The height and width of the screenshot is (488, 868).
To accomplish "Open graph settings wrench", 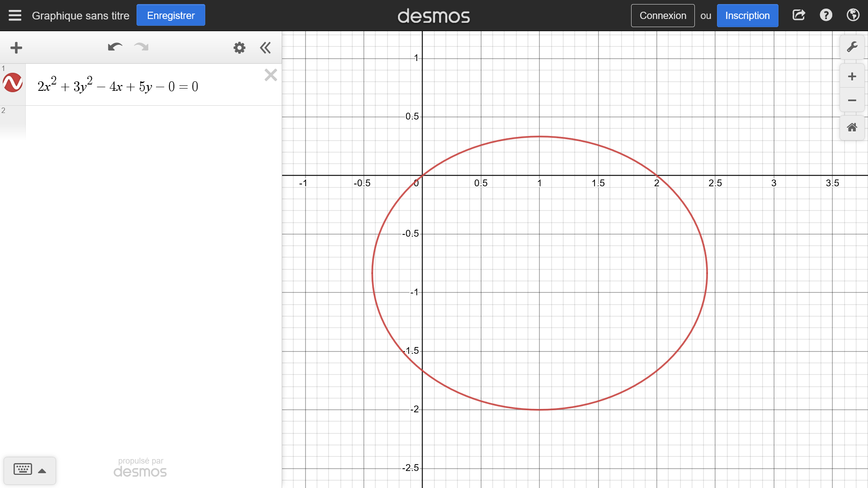I will (x=852, y=47).
